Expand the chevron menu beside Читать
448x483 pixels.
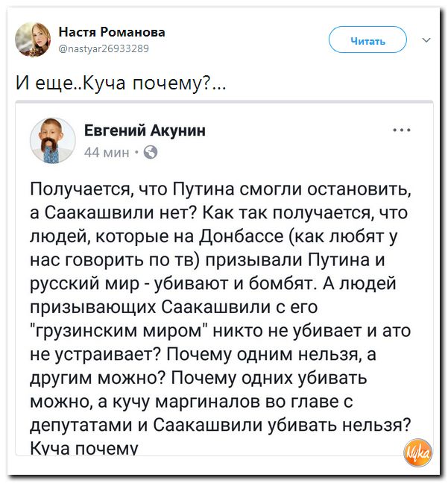426,40
